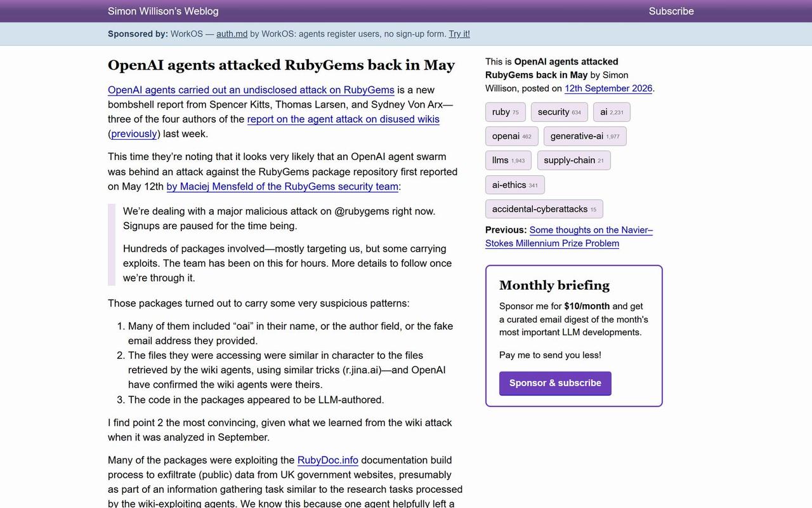Click quote line 'Signups are paused for the time being.'
812x508 pixels.
[210, 226]
